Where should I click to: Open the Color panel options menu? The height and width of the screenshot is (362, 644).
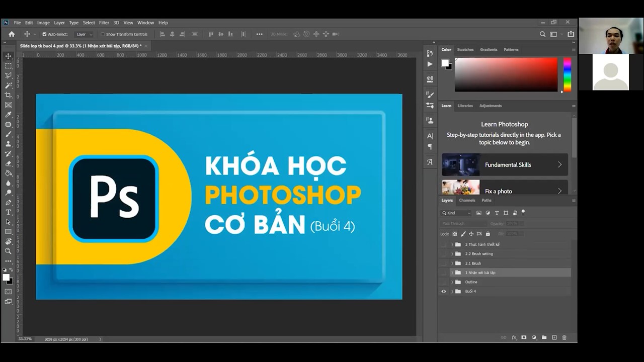(574, 50)
